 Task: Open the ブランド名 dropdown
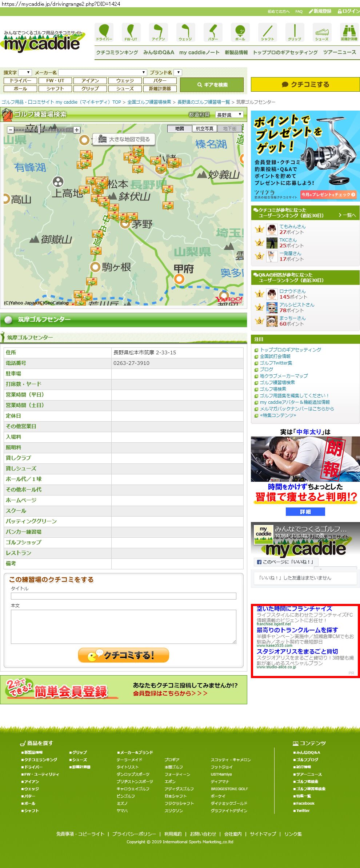(x=177, y=72)
